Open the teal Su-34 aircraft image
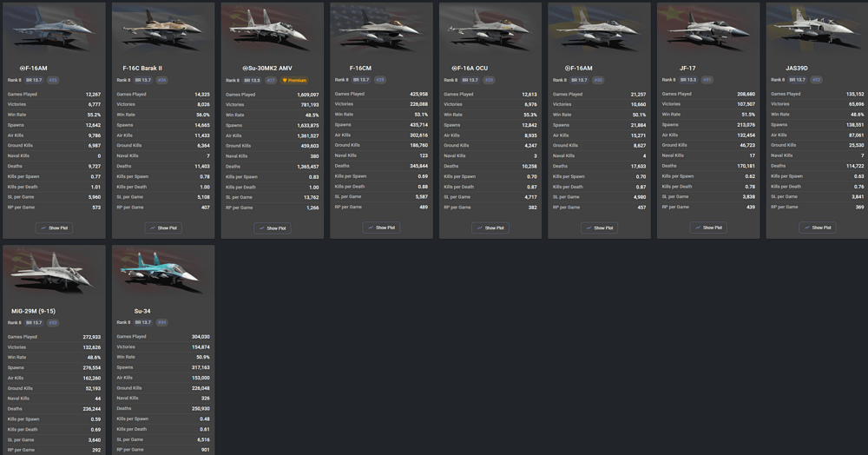868x455 pixels. coord(163,271)
